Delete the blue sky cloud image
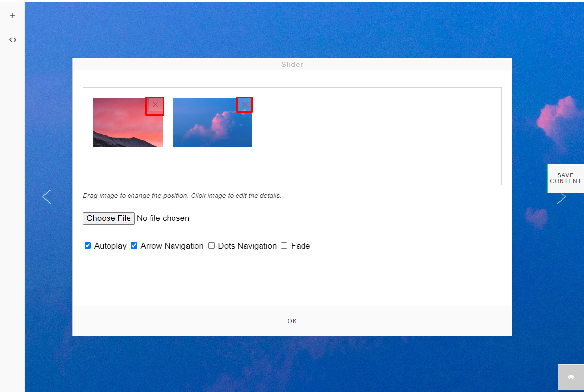This screenshot has height=392, width=584. [244, 105]
